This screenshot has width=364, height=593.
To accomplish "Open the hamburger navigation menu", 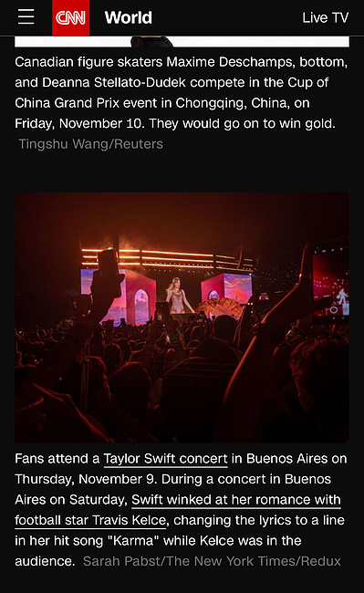I will 26,17.
